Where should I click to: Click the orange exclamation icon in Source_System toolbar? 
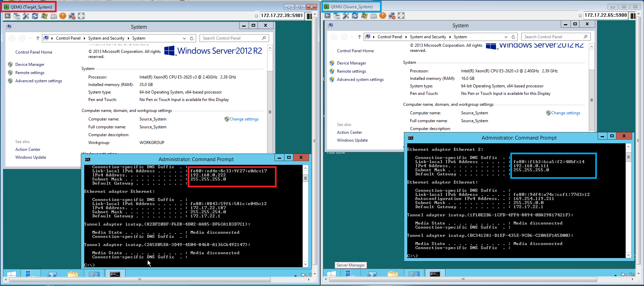pyautogui.click(x=383, y=16)
